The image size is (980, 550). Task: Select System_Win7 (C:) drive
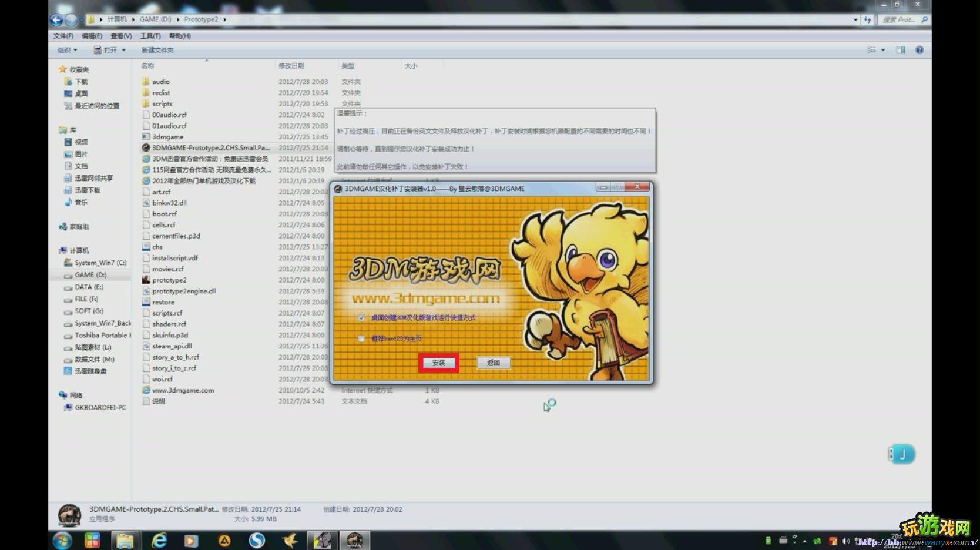(x=100, y=263)
